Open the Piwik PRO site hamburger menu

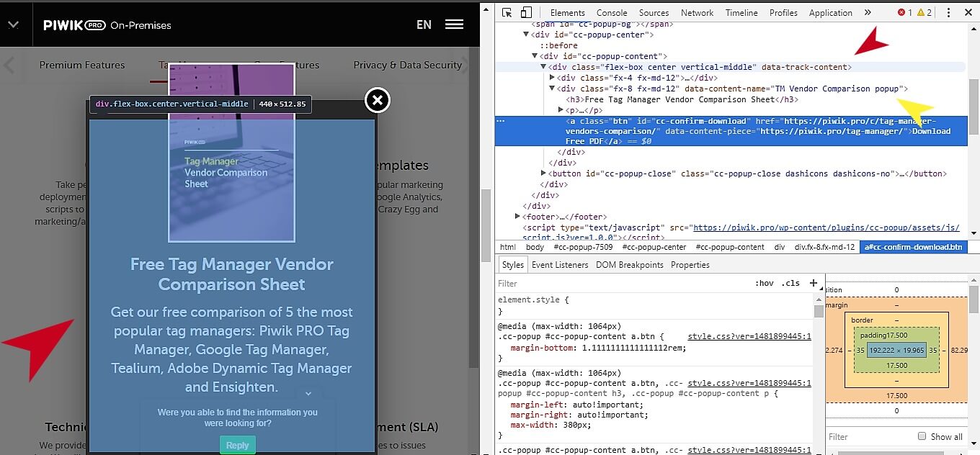pyautogui.click(x=454, y=24)
